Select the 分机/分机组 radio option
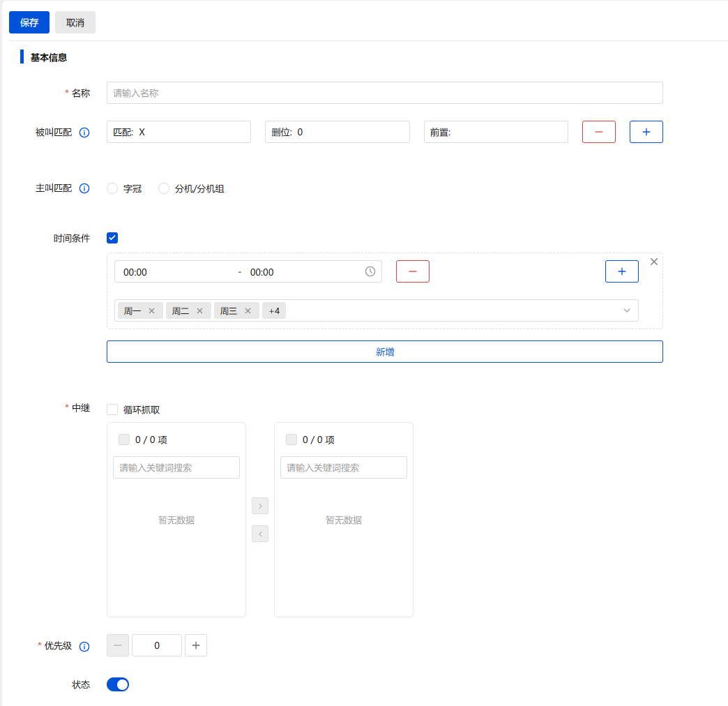Screen dimensions: 728x706 pyautogui.click(x=164, y=188)
